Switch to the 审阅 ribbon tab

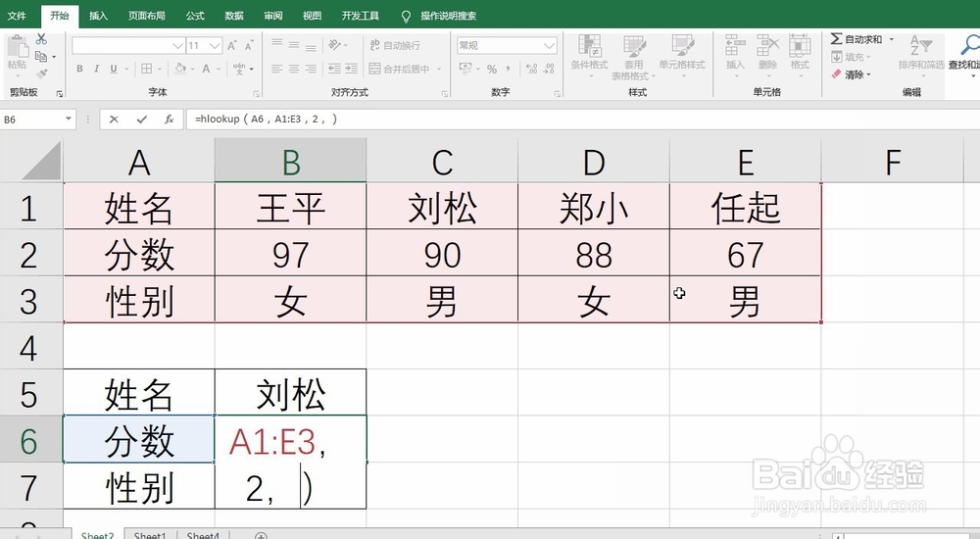273,16
